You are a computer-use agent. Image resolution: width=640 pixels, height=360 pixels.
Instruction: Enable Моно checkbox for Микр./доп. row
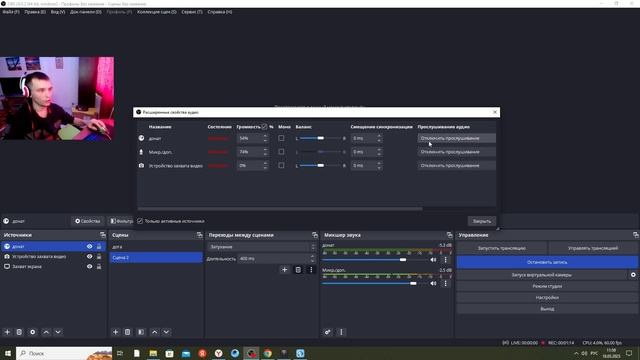[281, 152]
